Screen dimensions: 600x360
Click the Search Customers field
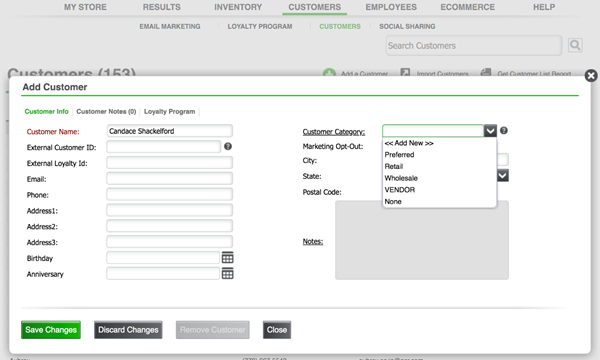tap(474, 46)
